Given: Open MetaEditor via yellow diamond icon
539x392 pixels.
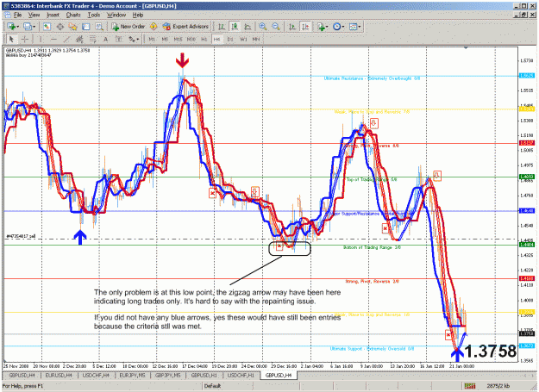Looking at the screenshot, I should click(154, 27).
